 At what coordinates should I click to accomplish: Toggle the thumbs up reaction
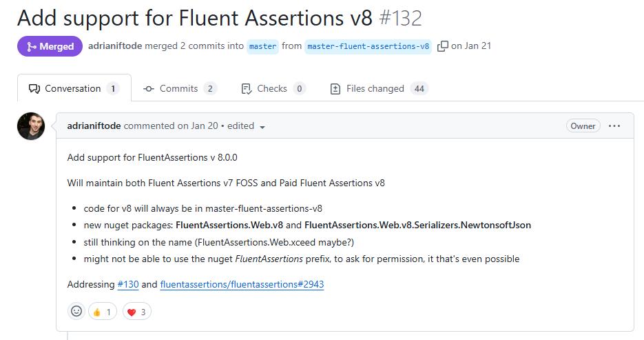[x=102, y=312]
